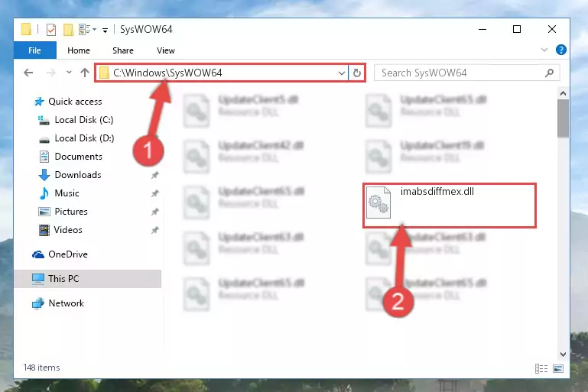
Task: Refresh the SysWOW64 folder
Action: pos(356,73)
